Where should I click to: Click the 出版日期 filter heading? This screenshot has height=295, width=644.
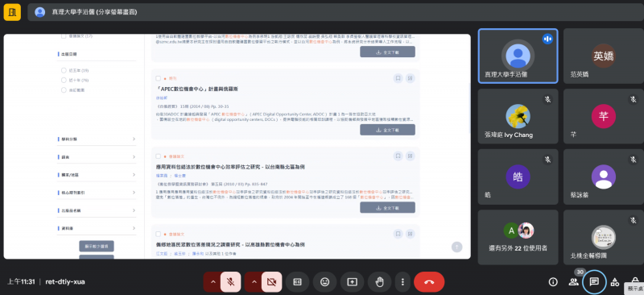[68, 54]
